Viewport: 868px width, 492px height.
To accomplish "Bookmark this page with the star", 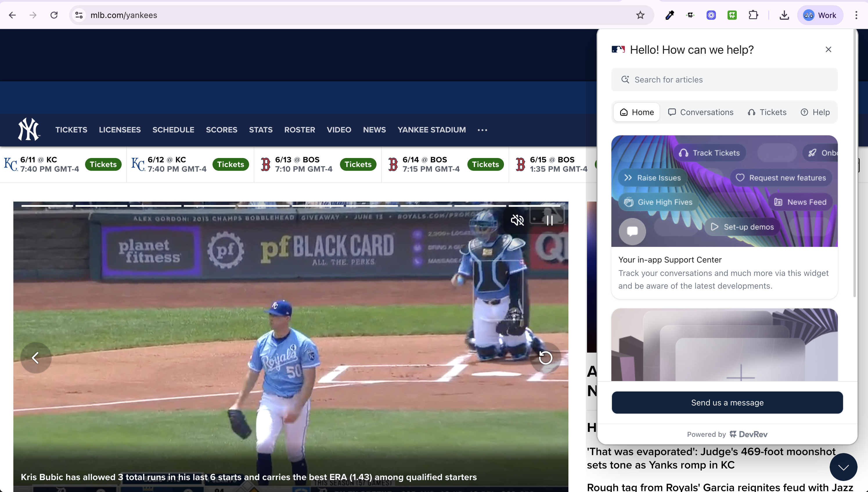I will click(640, 15).
